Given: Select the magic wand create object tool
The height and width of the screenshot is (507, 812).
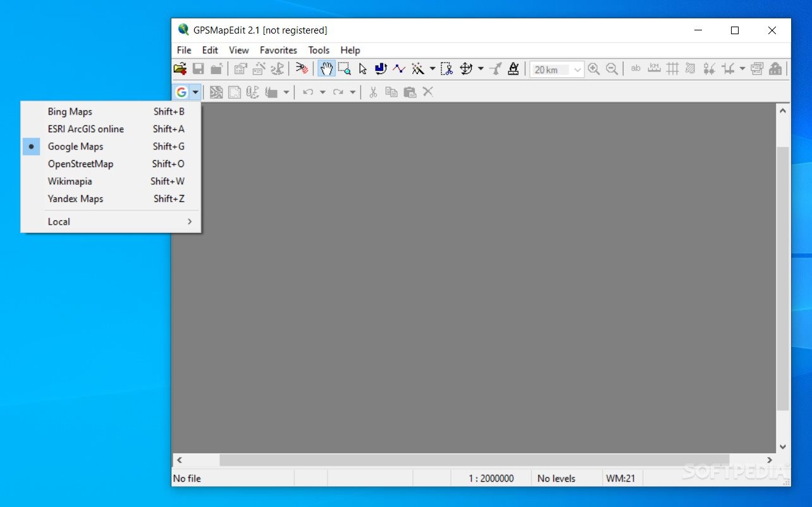Looking at the screenshot, I should pyautogui.click(x=417, y=69).
